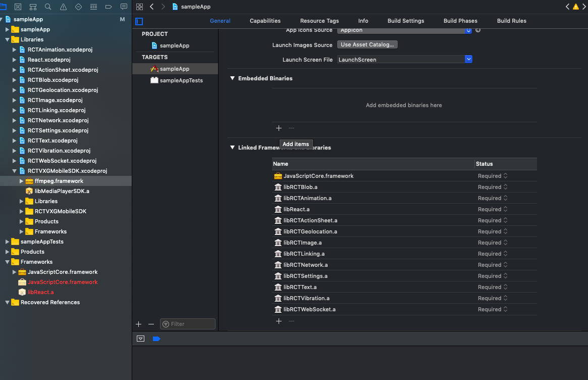Viewport: 588px width, 380px height.
Task: Click the yellow warning indicator in jump bar
Action: tap(575, 7)
